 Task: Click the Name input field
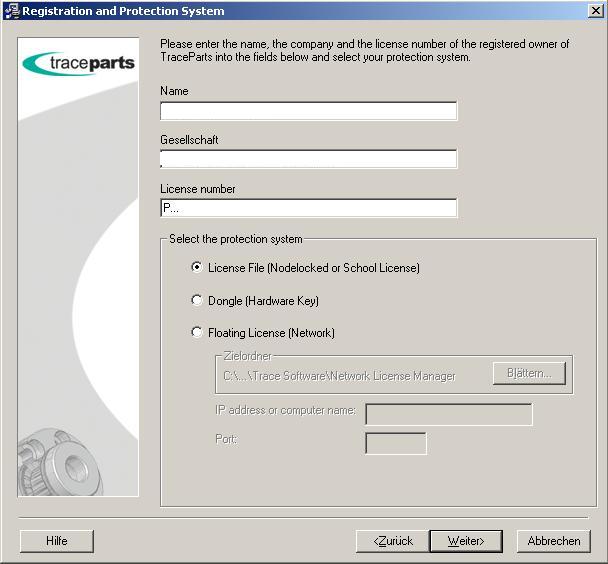[x=308, y=111]
